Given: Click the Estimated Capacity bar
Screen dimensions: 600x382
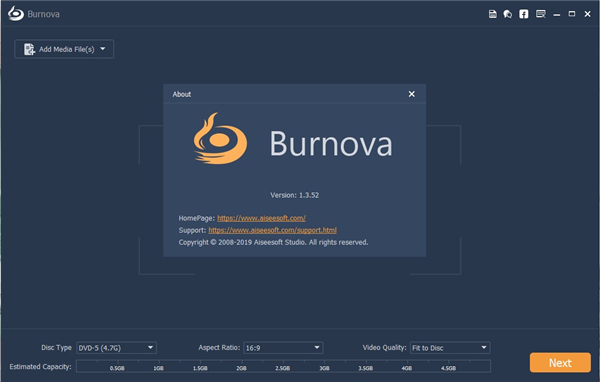Looking at the screenshot, I should tap(283, 366).
